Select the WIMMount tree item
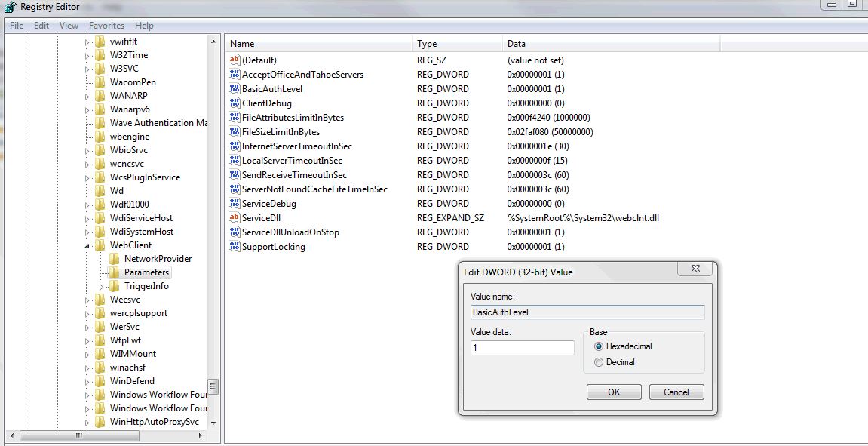 click(133, 354)
